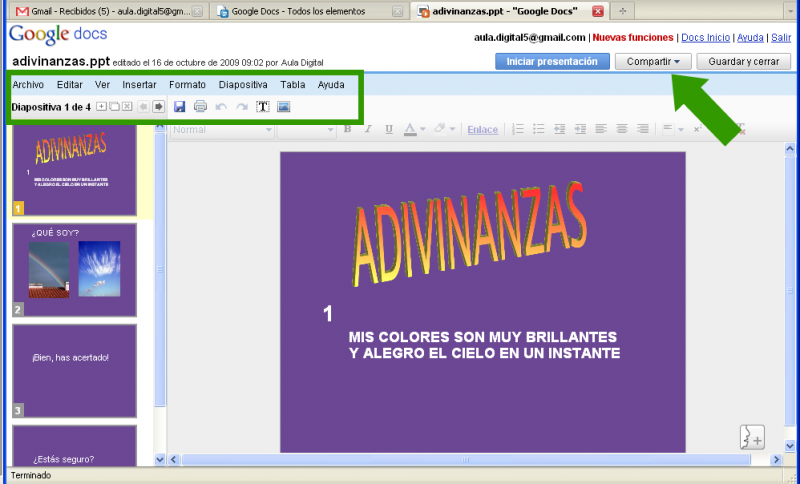
Task: Sign out with the Salir link
Action: 781,37
